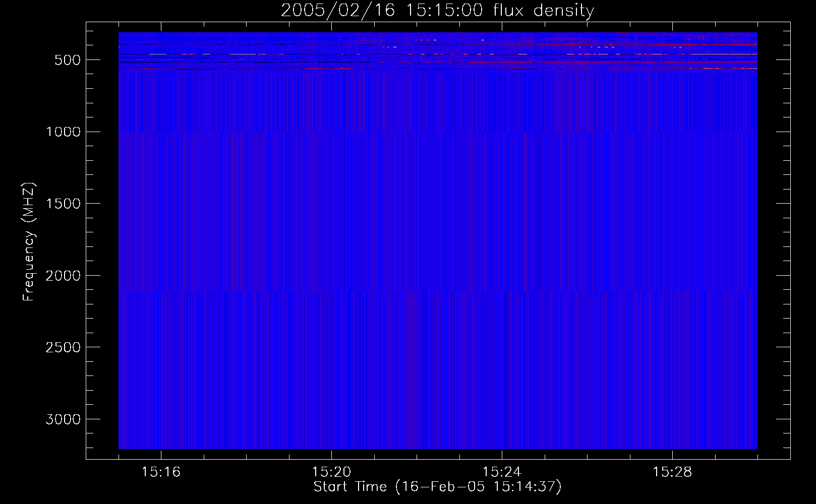Click the 500 frequency tick label

coord(68,60)
